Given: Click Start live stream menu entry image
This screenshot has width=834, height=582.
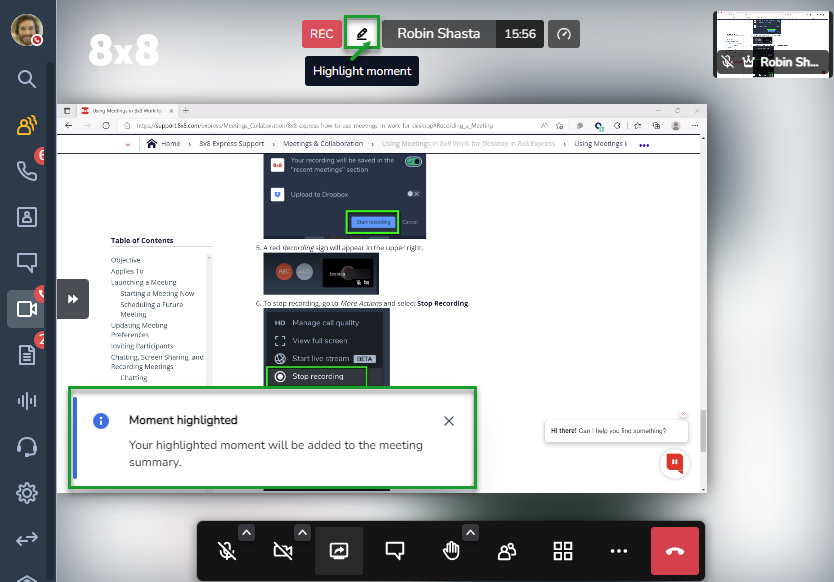Looking at the screenshot, I should pyautogui.click(x=325, y=359).
